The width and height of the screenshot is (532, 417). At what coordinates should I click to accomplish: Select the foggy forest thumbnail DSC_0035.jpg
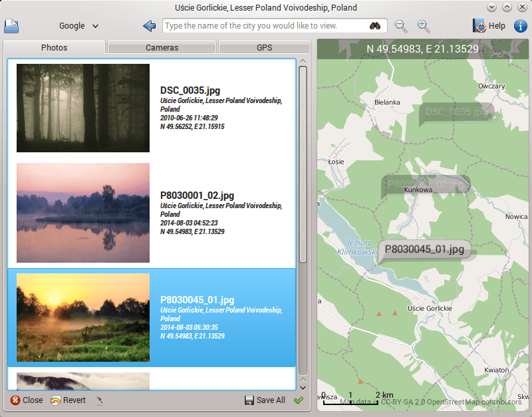pyautogui.click(x=83, y=108)
